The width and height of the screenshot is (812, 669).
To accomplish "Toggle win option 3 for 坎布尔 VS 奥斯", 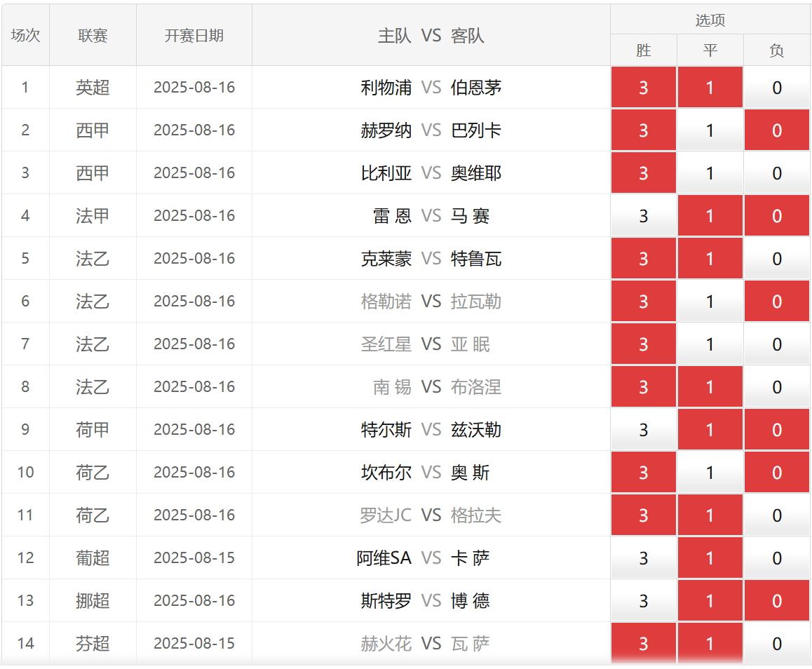I will tap(643, 472).
